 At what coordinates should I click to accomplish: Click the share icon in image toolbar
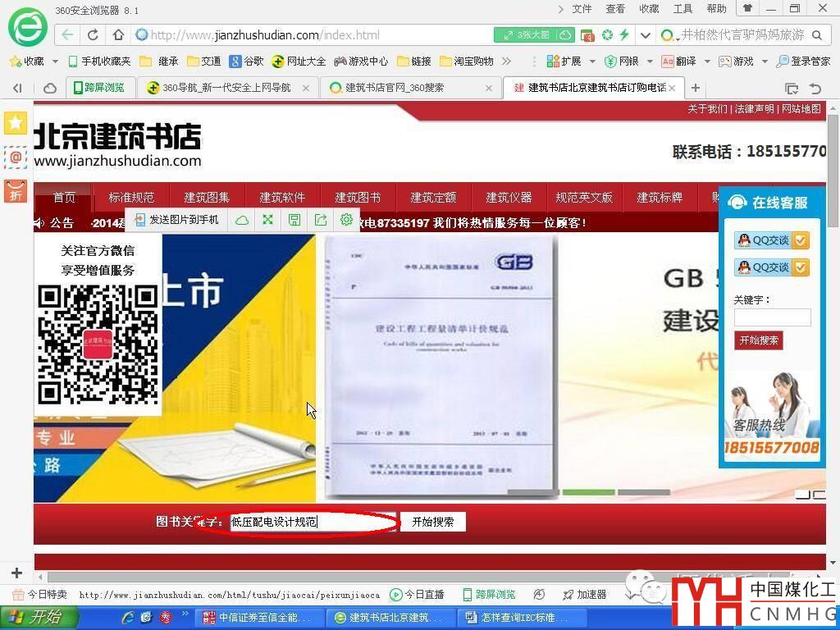tap(321, 220)
